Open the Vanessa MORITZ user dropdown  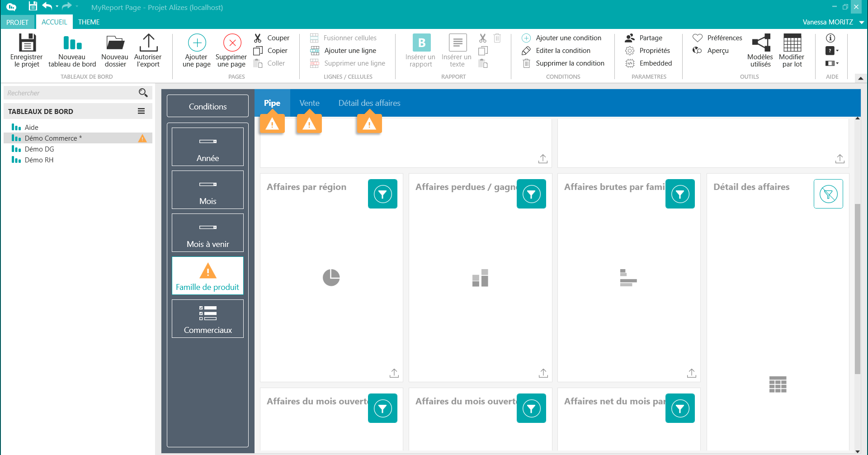862,22
